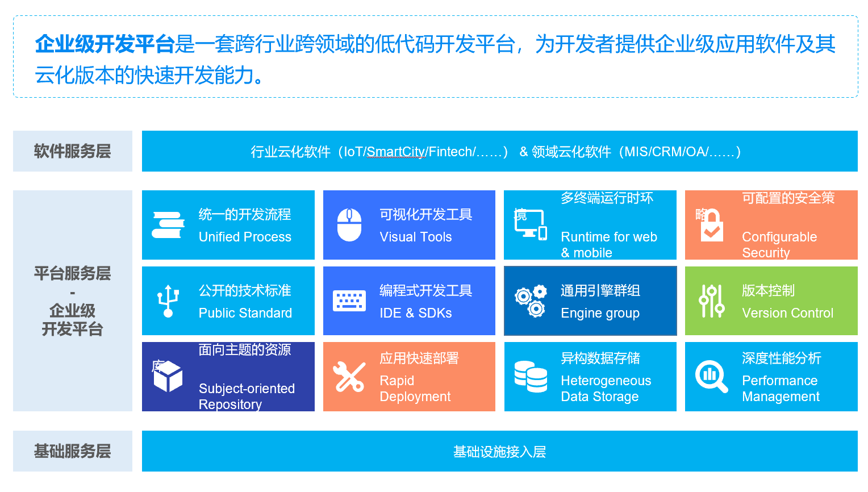Click the 异构数据存储 text
This screenshot has height=492, width=868.
[x=600, y=358]
